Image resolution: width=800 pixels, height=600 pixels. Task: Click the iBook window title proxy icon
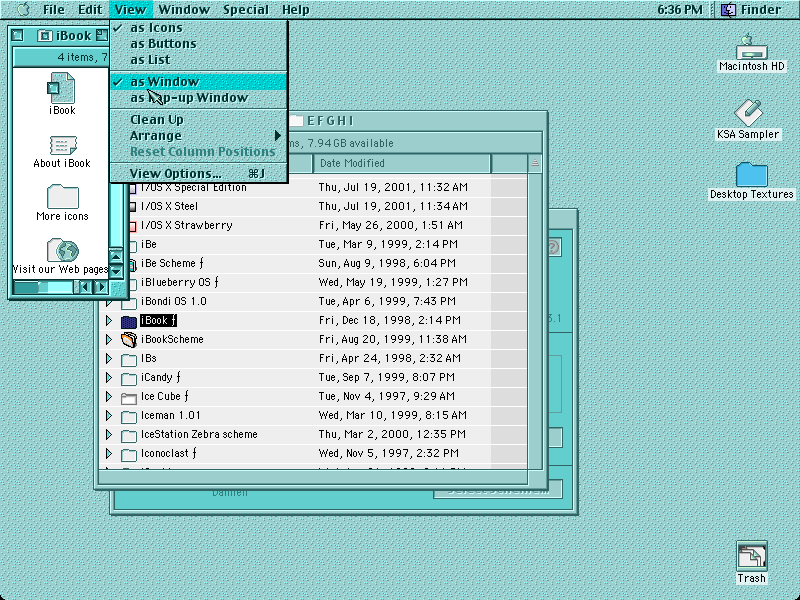pyautogui.click(x=45, y=35)
